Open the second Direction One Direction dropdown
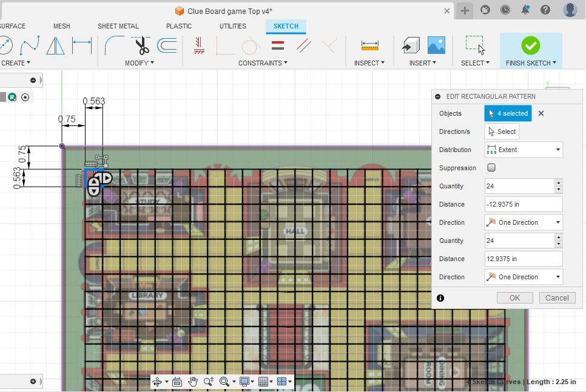586x392 pixels. 524,277
